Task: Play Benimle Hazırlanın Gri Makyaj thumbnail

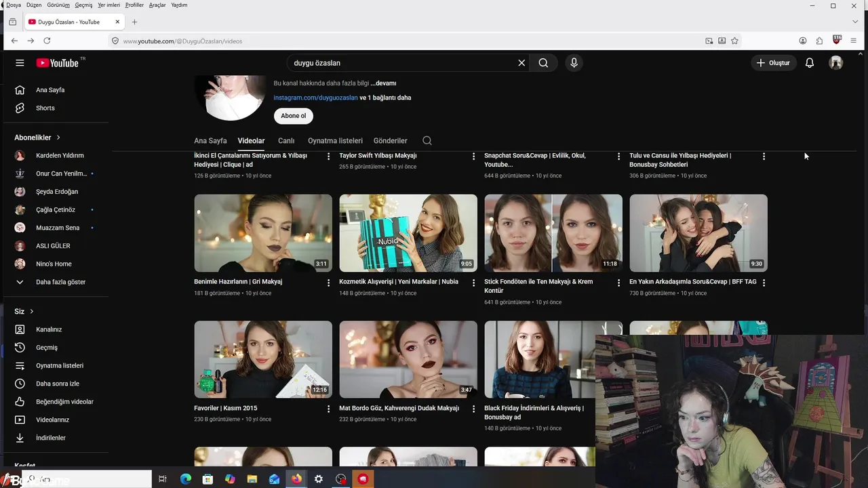Action: [x=263, y=233]
